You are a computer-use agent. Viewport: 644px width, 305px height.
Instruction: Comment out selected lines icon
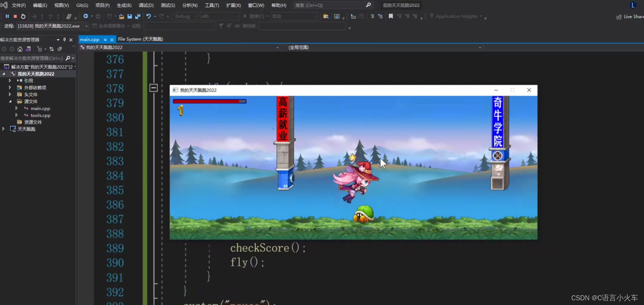coord(380,16)
